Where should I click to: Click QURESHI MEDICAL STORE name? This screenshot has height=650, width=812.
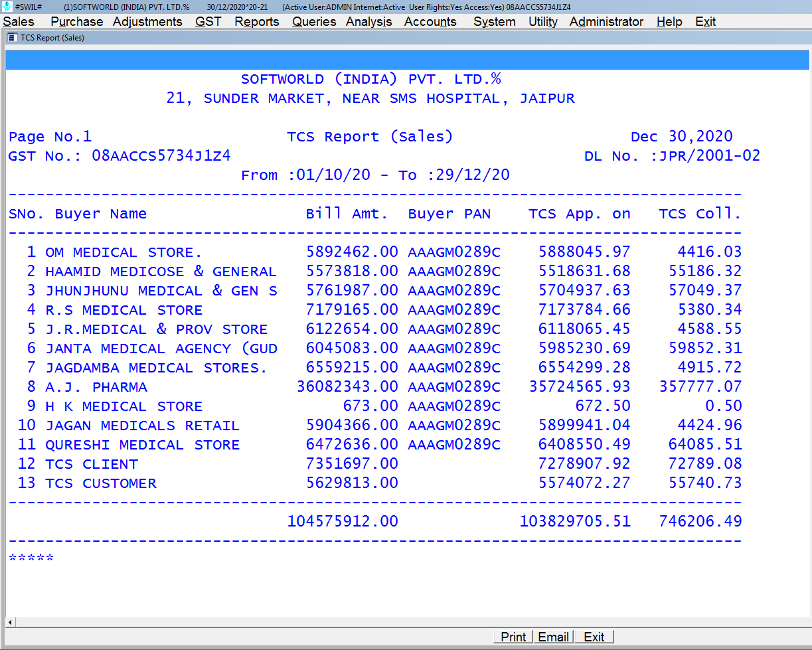tap(142, 445)
